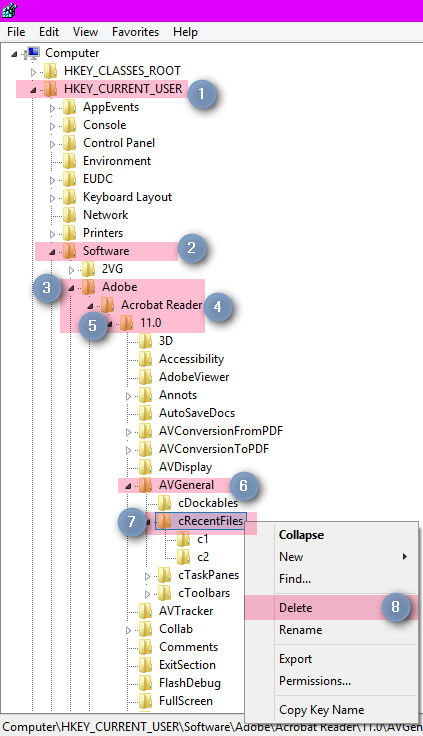
Task: Select the AVTracker key folder icon
Action: 146,611
